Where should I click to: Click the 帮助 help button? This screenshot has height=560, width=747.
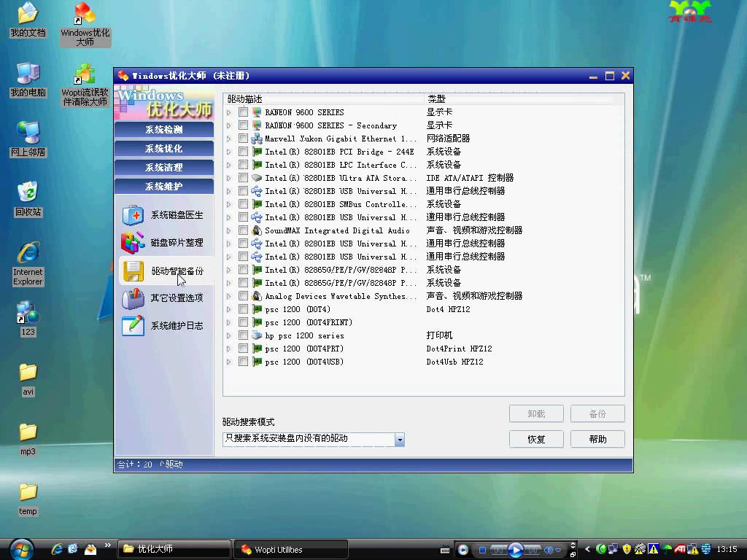click(598, 439)
